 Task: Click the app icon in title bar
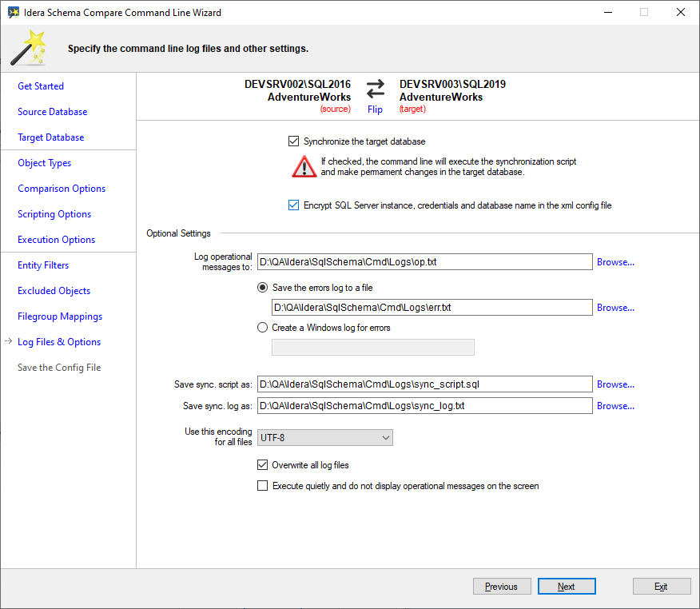point(13,13)
